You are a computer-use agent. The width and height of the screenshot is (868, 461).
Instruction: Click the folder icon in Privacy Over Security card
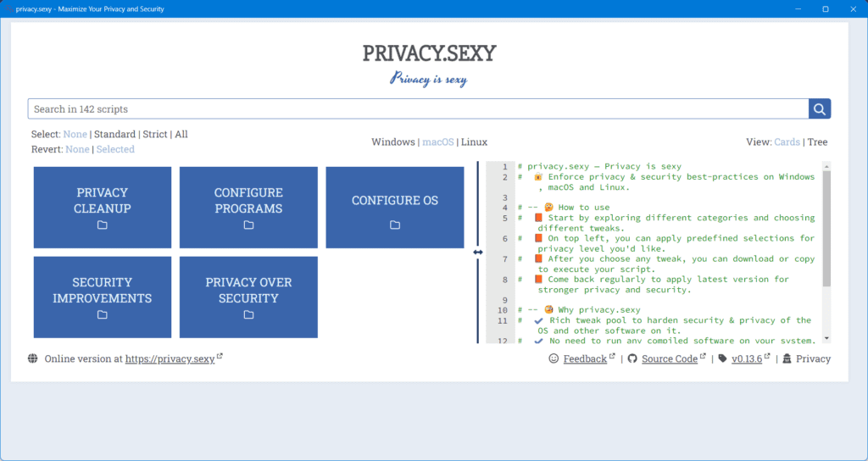(x=248, y=315)
